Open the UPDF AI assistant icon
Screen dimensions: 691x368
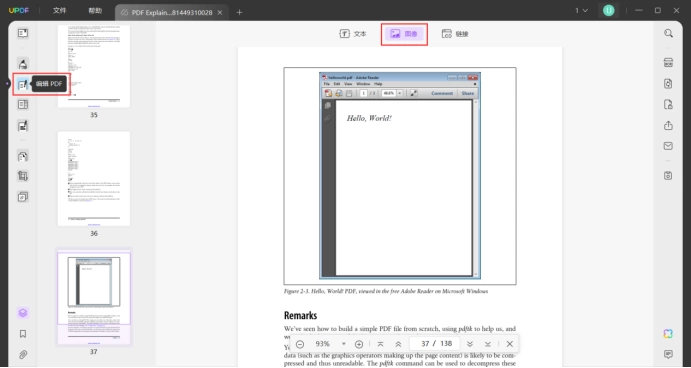[669, 334]
